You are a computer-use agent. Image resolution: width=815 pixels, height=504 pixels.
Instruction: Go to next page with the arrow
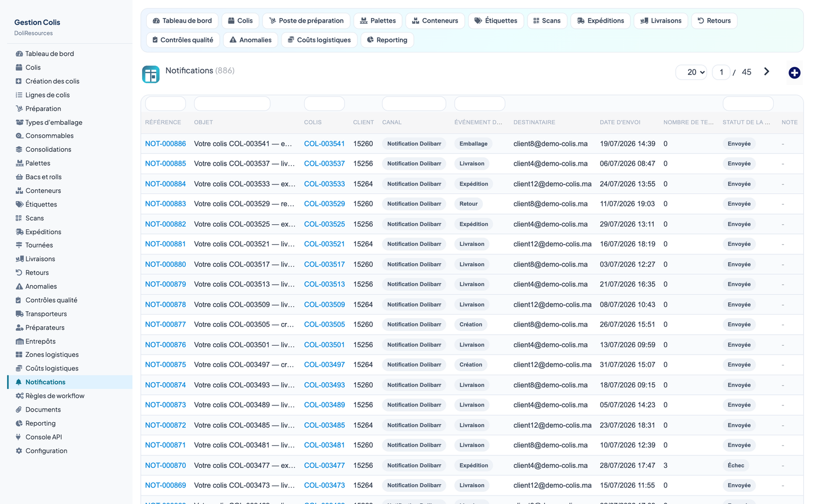(766, 72)
